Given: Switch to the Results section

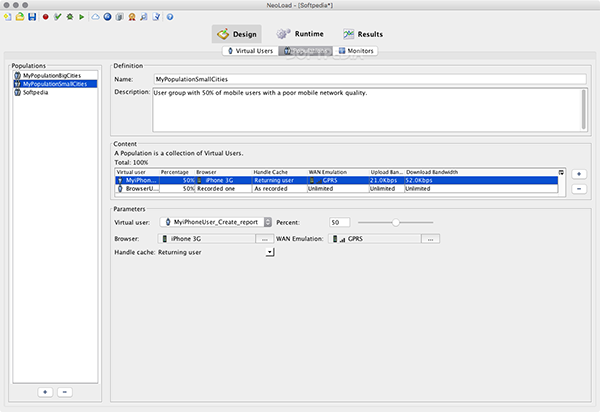Looking at the screenshot, I should 363,34.
